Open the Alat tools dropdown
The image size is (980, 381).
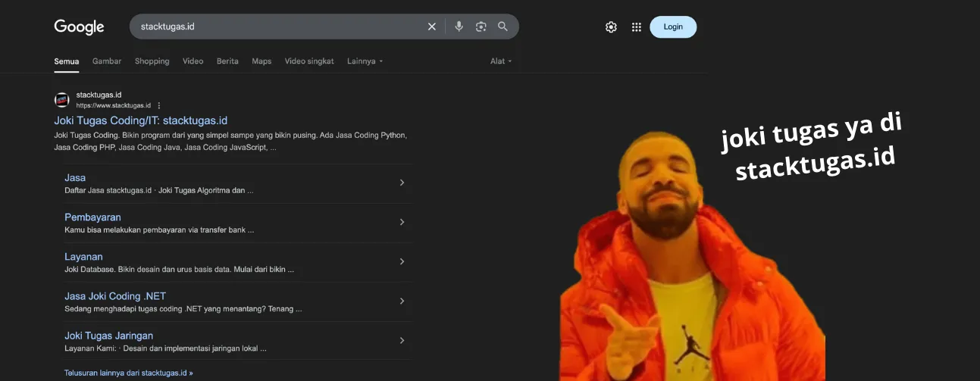pos(501,61)
